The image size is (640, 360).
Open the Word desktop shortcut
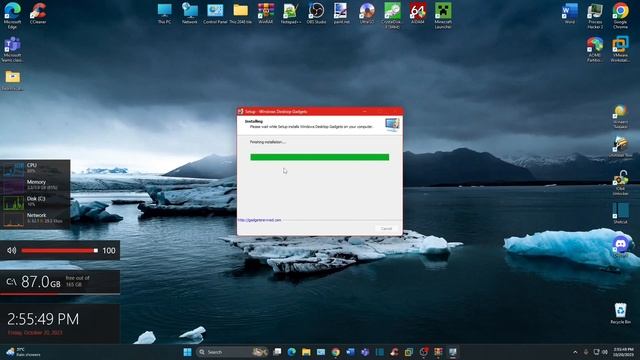click(569, 13)
